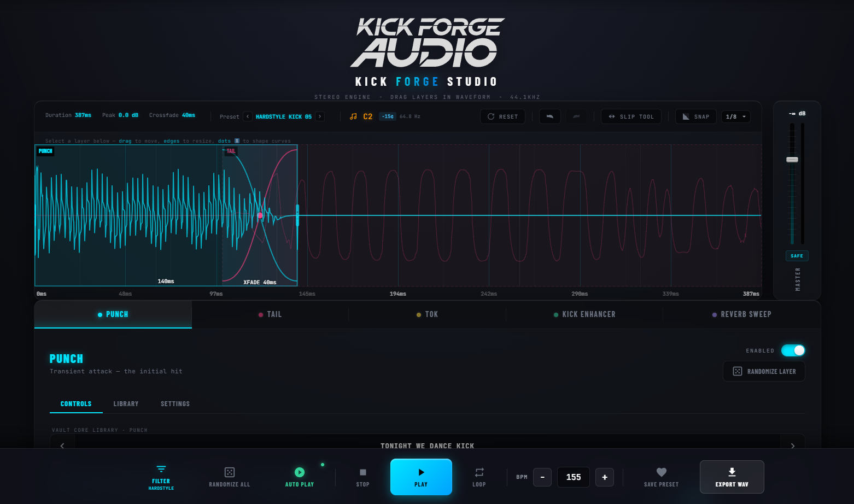
Task: Click the -15¢ cents detune badge
Action: 388,116
